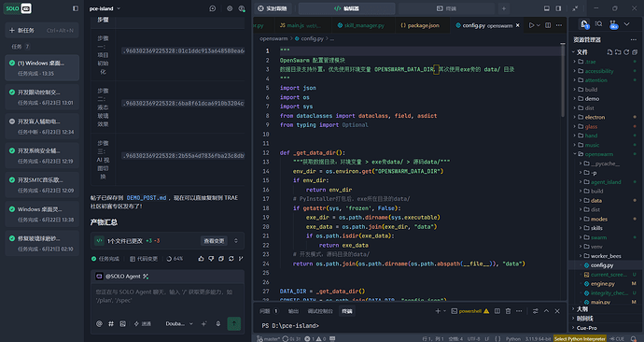Open engine.py in the explorer tree
Screen dimensions: 644x342
click(x=603, y=284)
